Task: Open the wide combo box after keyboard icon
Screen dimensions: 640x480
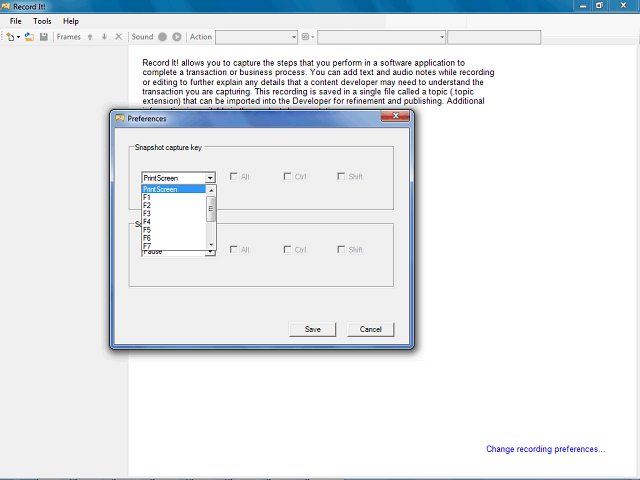Action: pos(381,37)
